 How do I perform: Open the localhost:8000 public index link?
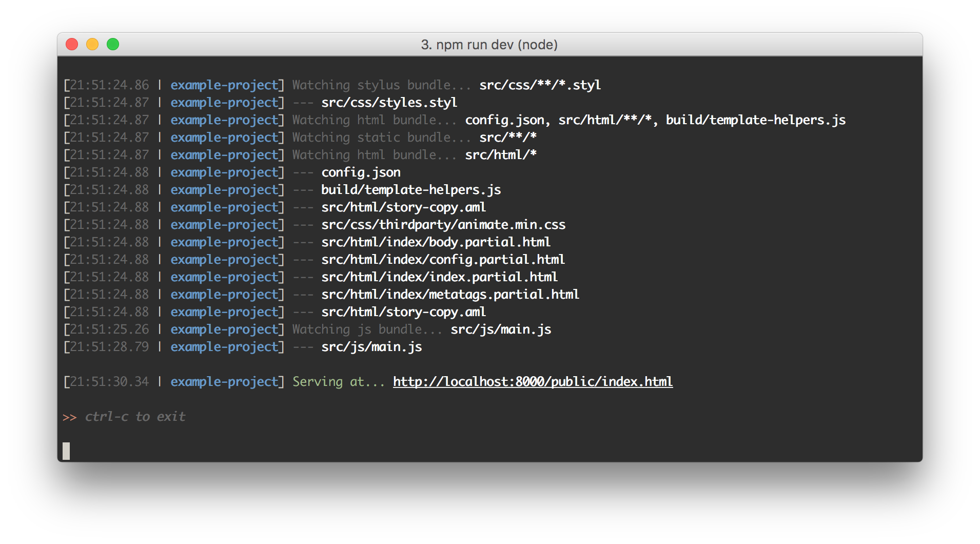[533, 382]
